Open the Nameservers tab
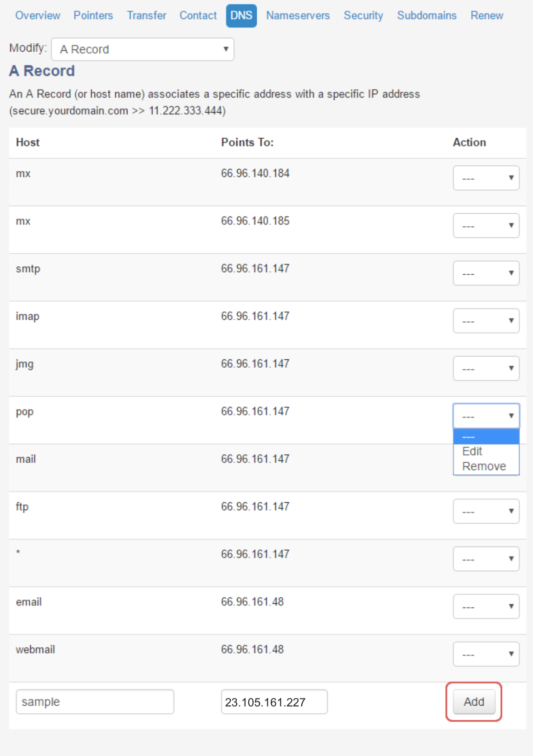 tap(298, 15)
